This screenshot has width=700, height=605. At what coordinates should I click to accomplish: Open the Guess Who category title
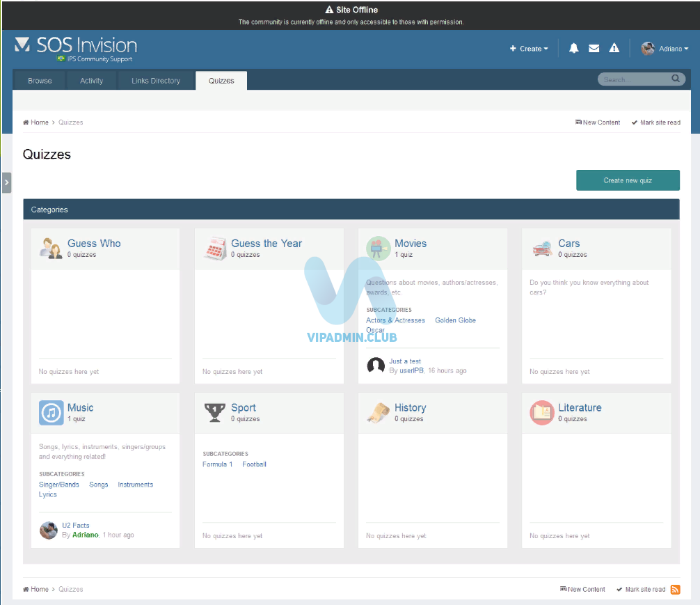pyautogui.click(x=94, y=243)
